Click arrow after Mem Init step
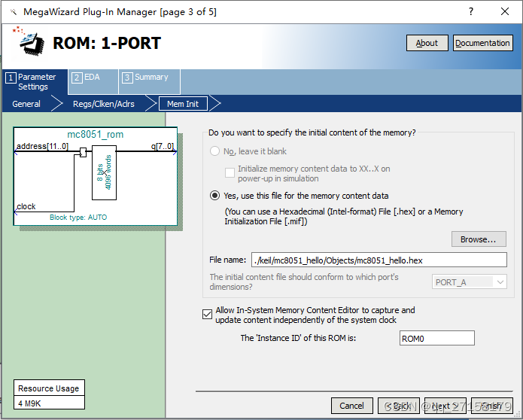This screenshot has height=420, width=523. pyautogui.click(x=214, y=103)
